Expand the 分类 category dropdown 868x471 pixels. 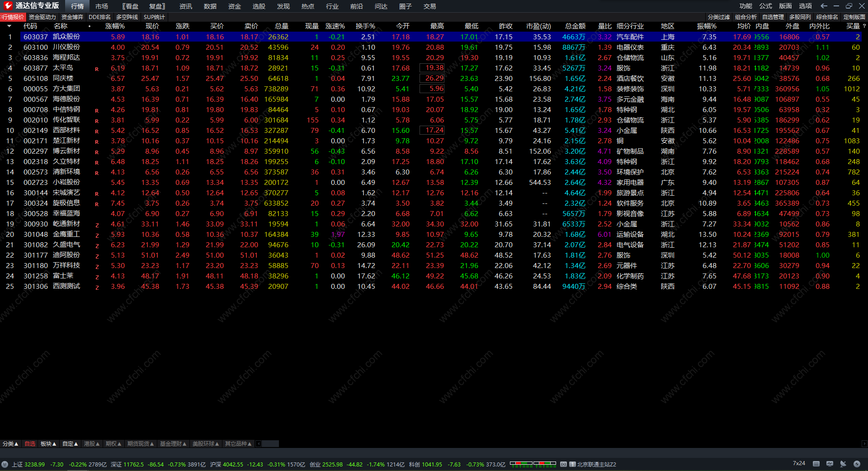coord(10,444)
